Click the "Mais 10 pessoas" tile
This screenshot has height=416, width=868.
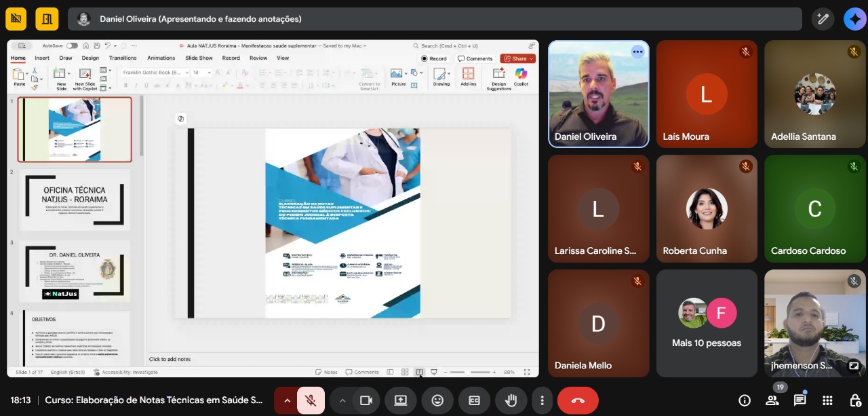707,323
